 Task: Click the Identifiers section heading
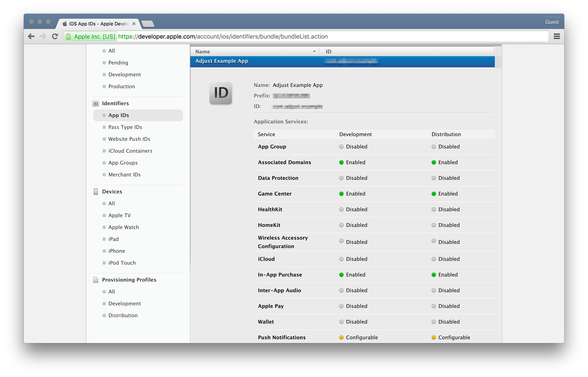pyautogui.click(x=115, y=103)
